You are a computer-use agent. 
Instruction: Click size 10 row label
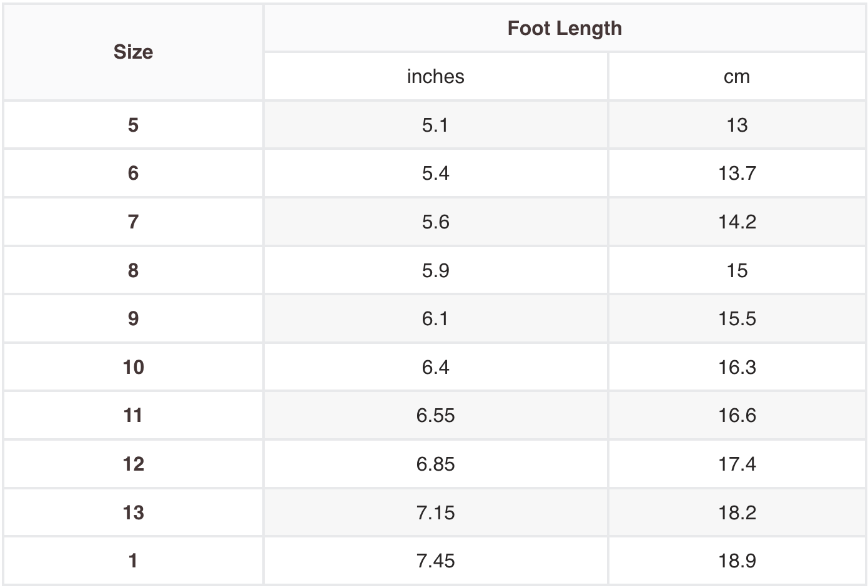pos(133,367)
